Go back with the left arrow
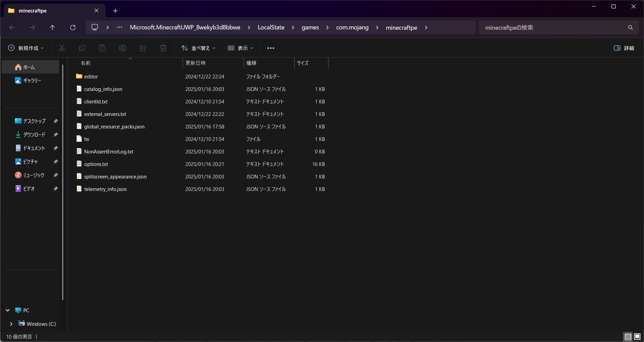Viewport: 644px width, 342px height. pyautogui.click(x=12, y=27)
